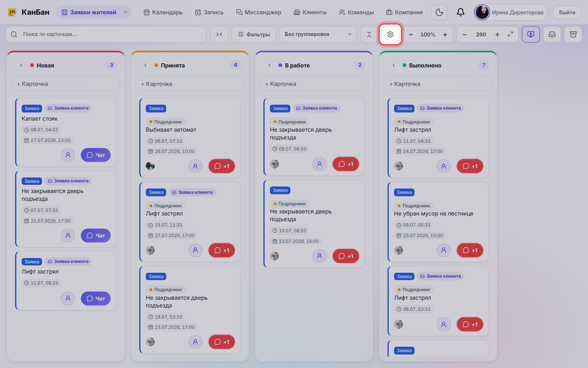
Task: Assign user on Капает стояк card
Action: [x=68, y=155]
